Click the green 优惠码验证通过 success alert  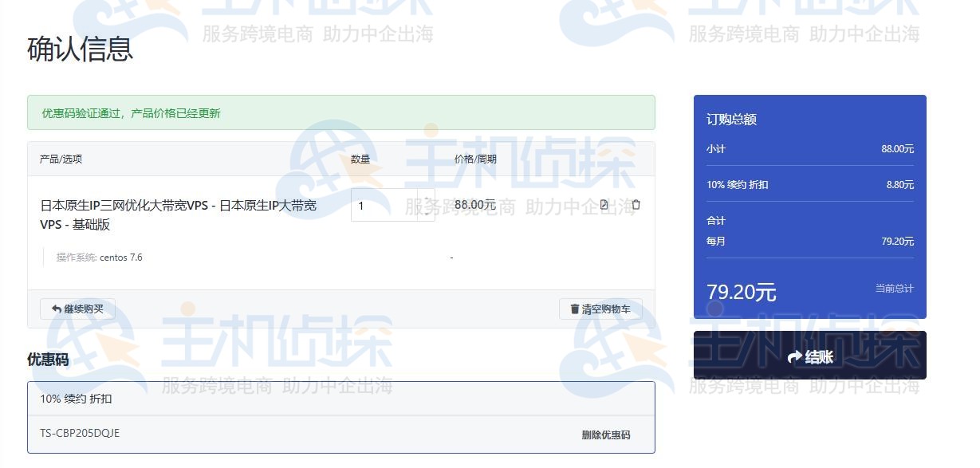click(x=340, y=113)
